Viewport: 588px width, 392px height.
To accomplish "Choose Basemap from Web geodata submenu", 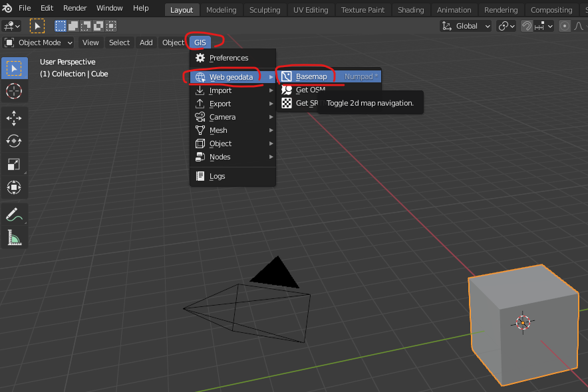I will [329, 76].
